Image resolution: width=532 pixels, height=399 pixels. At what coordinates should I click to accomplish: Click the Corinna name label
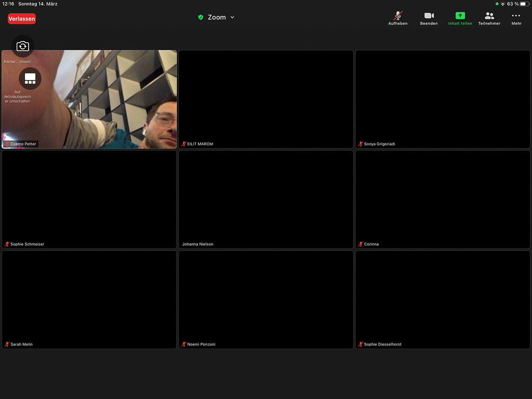(x=371, y=244)
